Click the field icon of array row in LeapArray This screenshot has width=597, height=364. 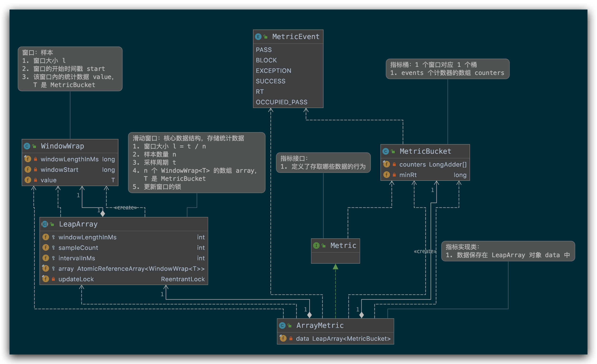point(46,268)
